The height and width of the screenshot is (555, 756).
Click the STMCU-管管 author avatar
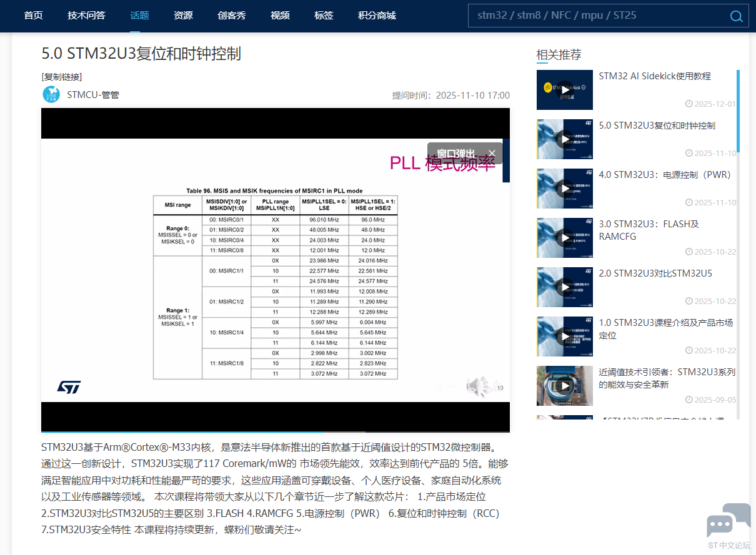(51, 95)
